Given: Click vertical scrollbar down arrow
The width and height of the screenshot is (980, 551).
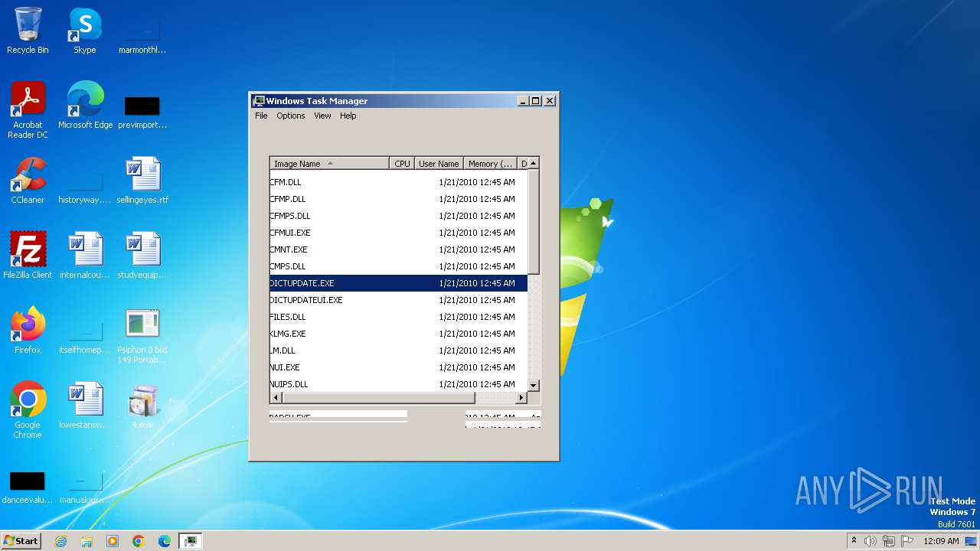Looking at the screenshot, I should pos(534,386).
